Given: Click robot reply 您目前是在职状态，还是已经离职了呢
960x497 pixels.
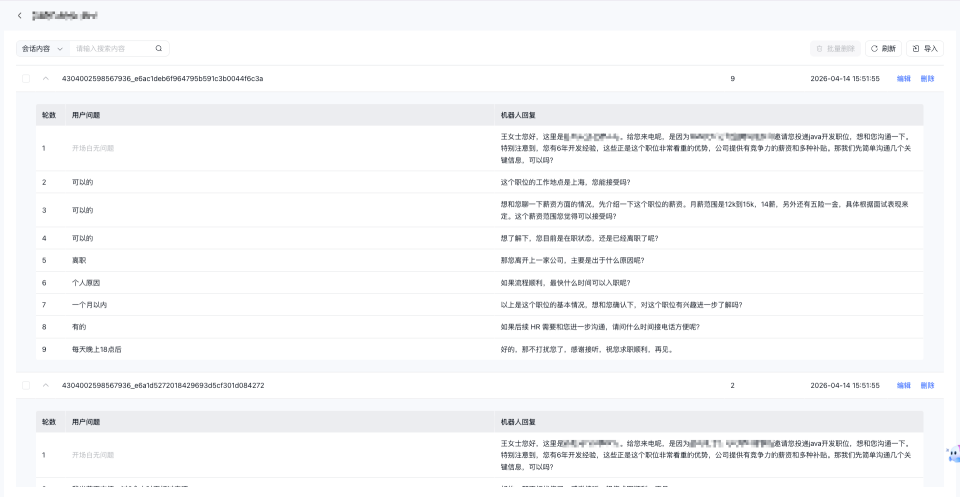Looking at the screenshot, I should pyautogui.click(x=579, y=238).
